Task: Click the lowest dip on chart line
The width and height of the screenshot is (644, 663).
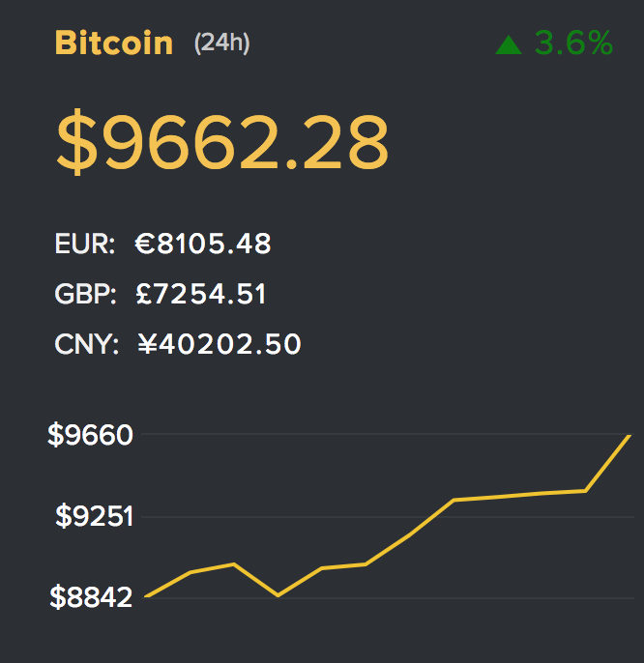Action: 278,595
